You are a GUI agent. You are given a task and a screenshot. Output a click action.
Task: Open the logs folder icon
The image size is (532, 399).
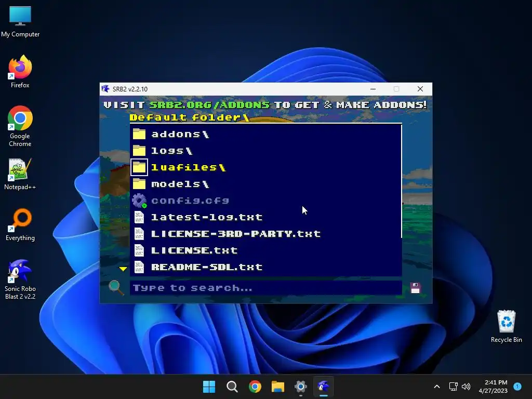[139, 151]
